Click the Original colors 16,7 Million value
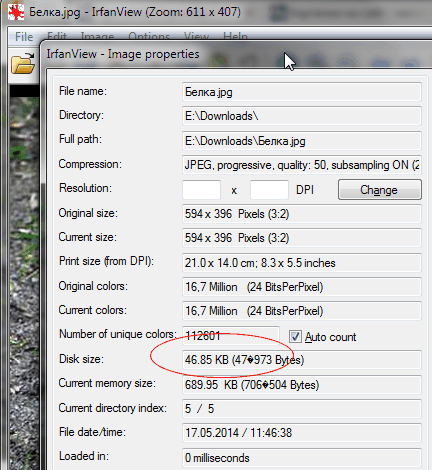Viewport: 432px width, 470px height. click(x=302, y=287)
